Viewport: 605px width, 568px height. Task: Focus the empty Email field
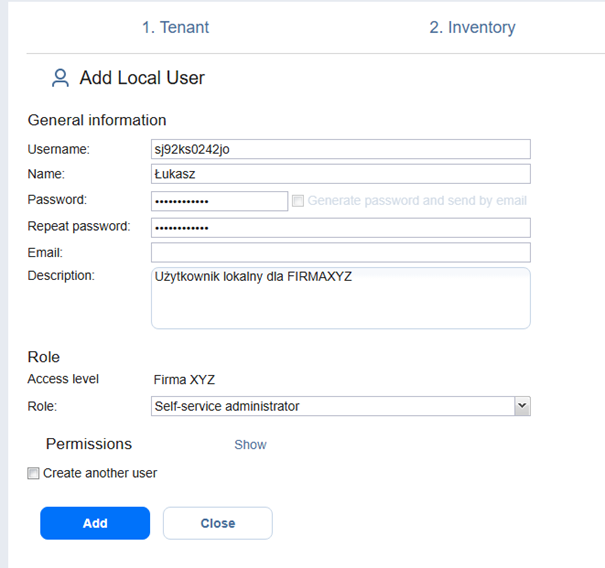coord(340,252)
